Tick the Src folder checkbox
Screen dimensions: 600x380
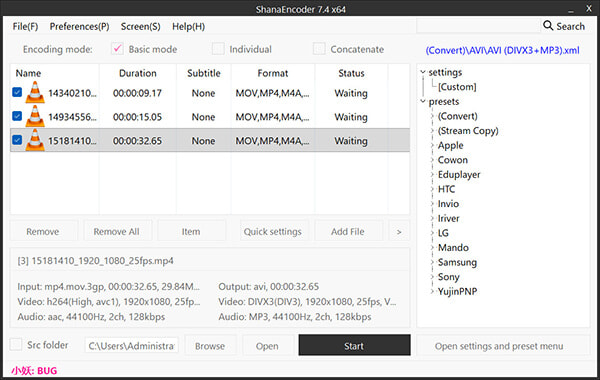pos(16,344)
